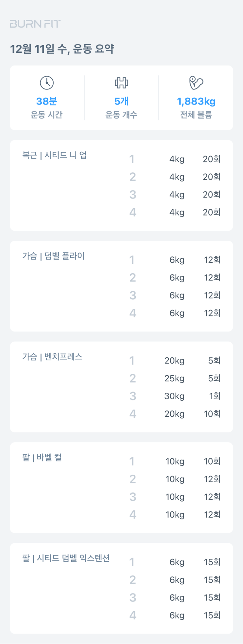Click the flexed arm volume icon
243x644 pixels.
[x=196, y=83]
